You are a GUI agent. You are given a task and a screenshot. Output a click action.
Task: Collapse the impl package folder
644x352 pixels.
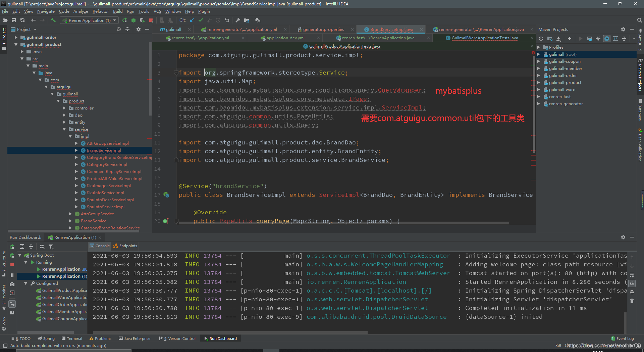pos(70,136)
